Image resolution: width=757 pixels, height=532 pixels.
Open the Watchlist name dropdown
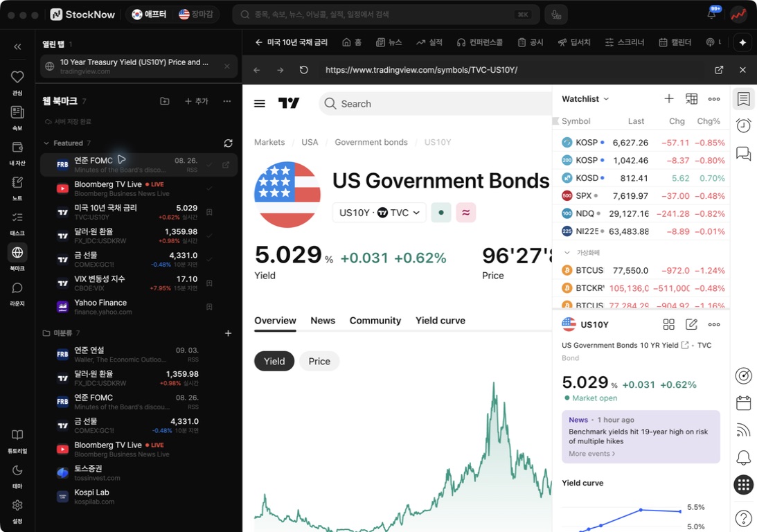(x=585, y=98)
